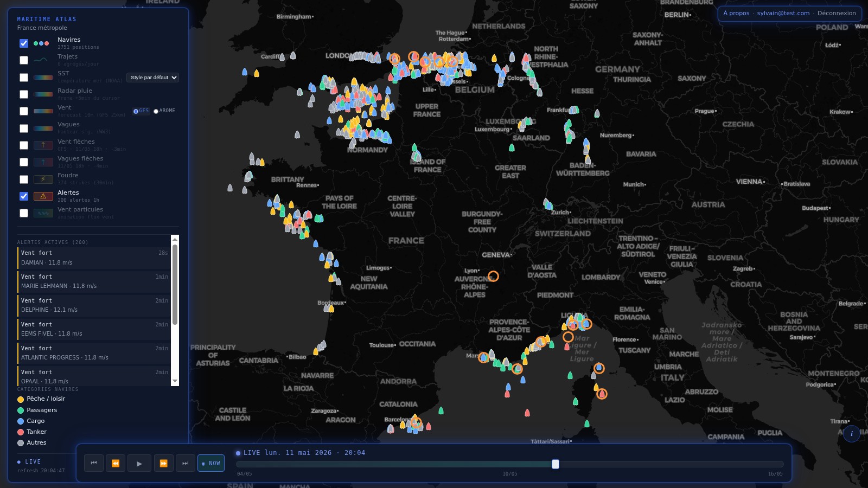Screen dimensions: 868x488
Task: Select the EEMS FIVEL wind alert
Action: (x=94, y=329)
